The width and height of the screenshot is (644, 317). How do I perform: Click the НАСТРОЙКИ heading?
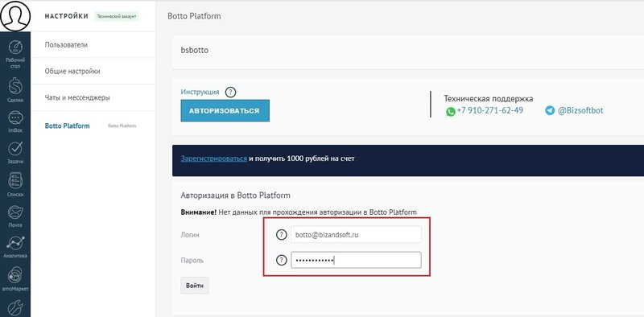(67, 16)
